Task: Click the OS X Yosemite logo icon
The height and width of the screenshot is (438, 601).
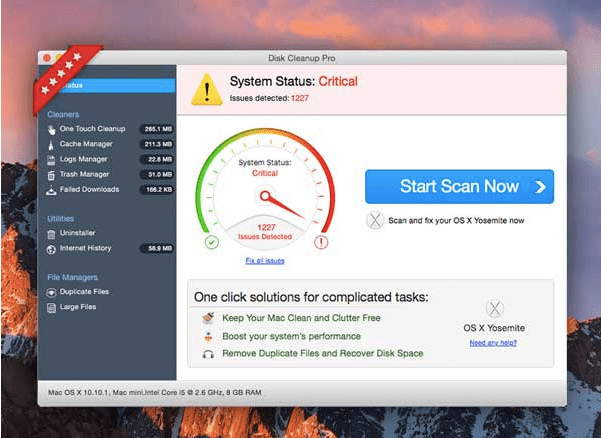Action: pos(494,308)
